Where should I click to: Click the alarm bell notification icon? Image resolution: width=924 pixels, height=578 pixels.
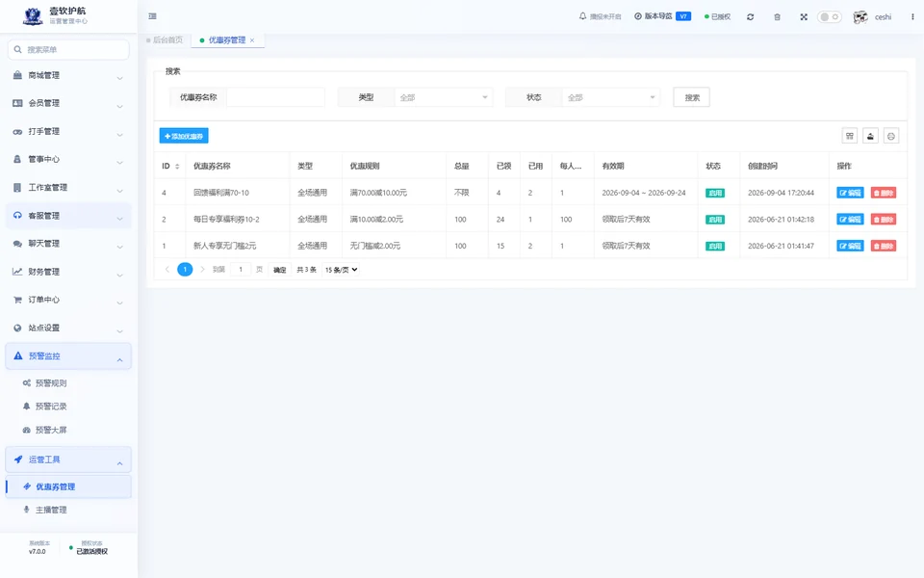point(583,16)
